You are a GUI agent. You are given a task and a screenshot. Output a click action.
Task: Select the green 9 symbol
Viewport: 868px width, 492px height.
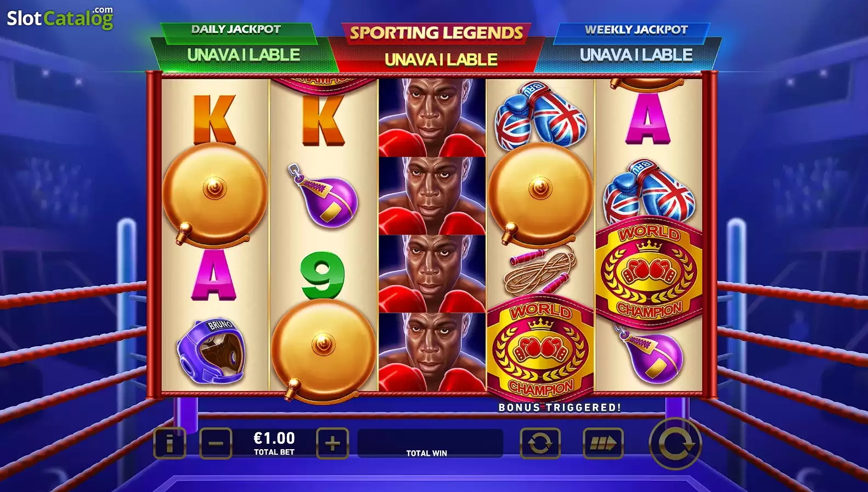(x=323, y=275)
